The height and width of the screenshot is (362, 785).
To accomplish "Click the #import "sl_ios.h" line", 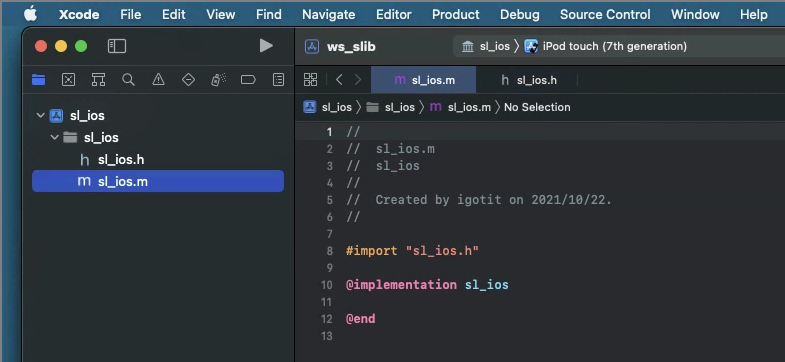I will 413,250.
